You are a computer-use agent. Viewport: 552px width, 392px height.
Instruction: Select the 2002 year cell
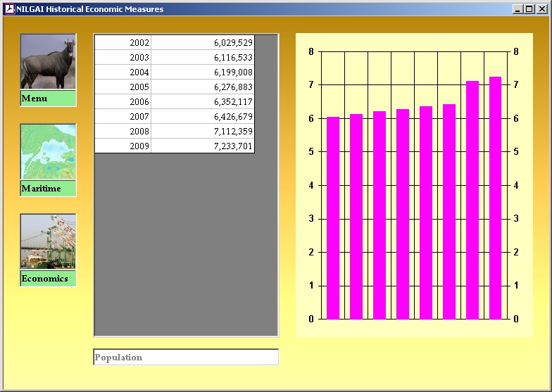pos(123,43)
